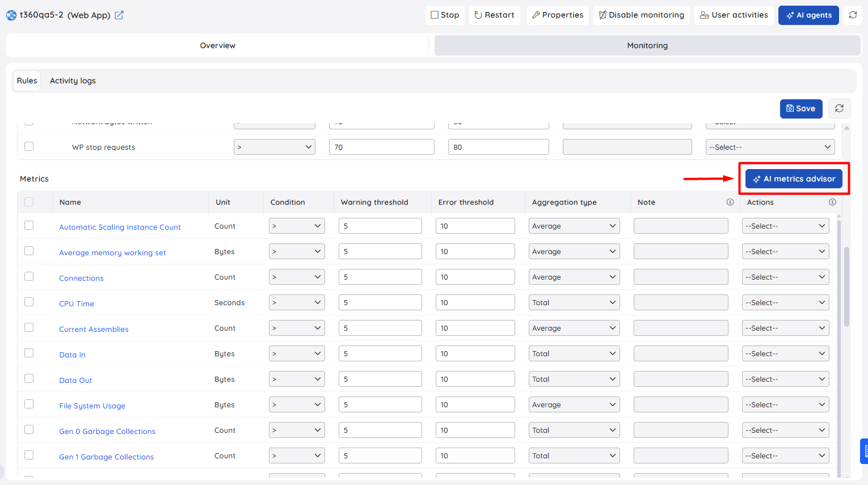The image size is (868, 485).
Task: Toggle the select-all checkbox in Metrics header
Action: pos(29,202)
